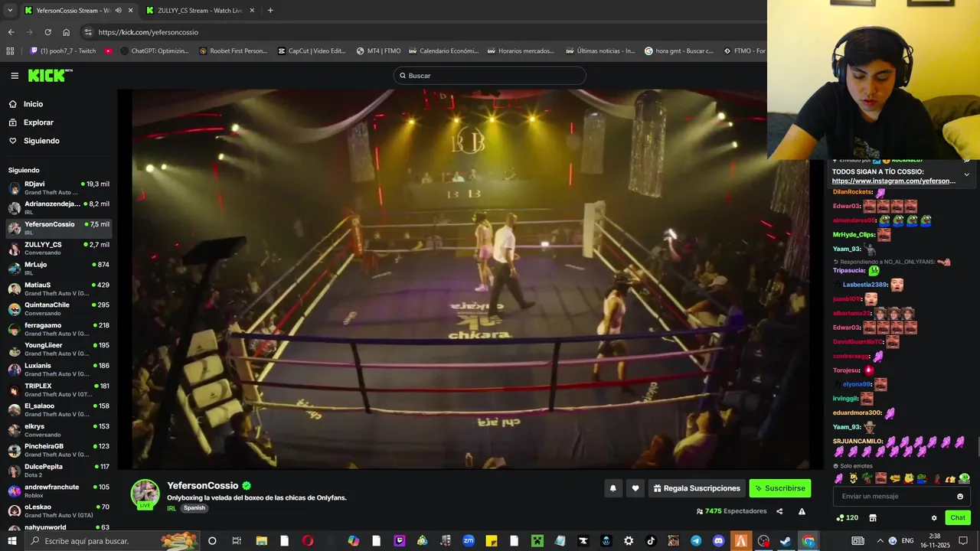980x551 pixels.
Task: Open ZULLYY_CS channel in following list
Action: [x=58, y=248]
